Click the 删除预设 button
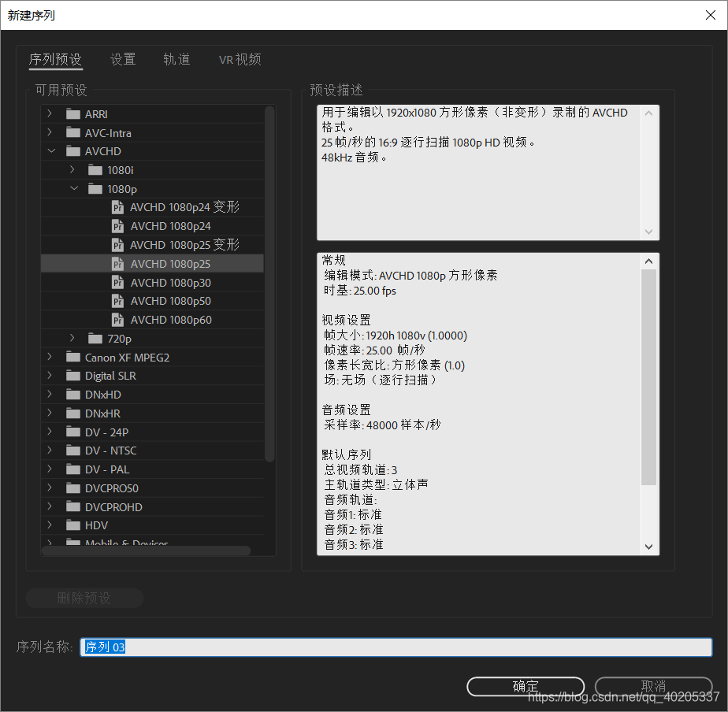Viewport: 728px width, 712px height. [84, 598]
